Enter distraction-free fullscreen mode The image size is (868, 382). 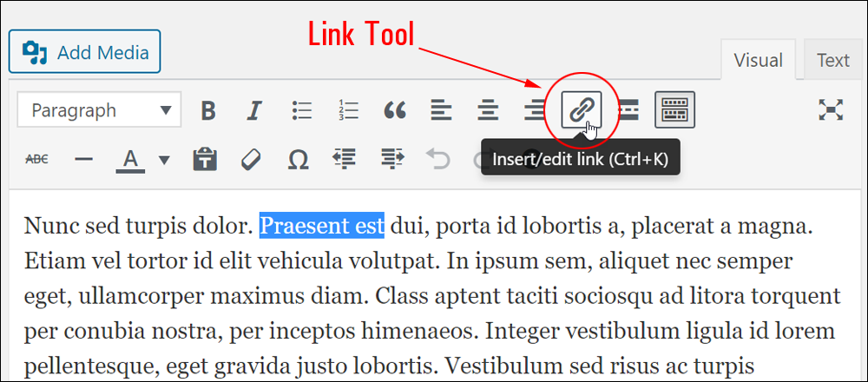pos(831,109)
